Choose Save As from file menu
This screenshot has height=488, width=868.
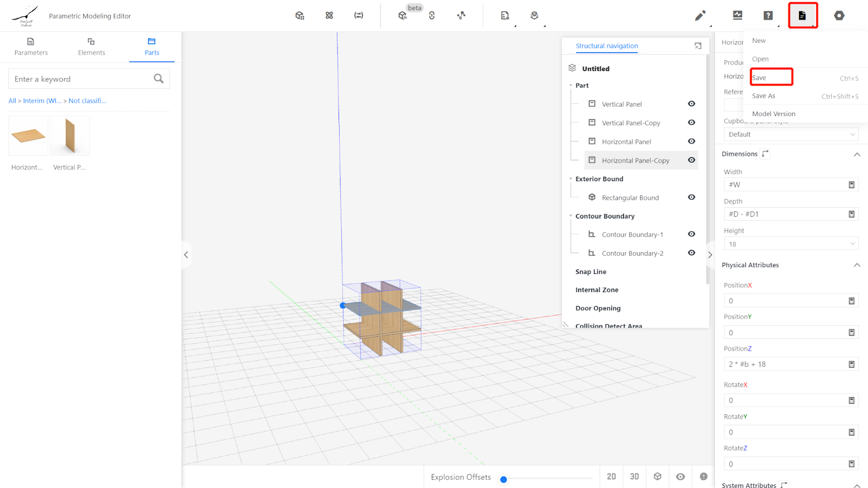pos(764,96)
